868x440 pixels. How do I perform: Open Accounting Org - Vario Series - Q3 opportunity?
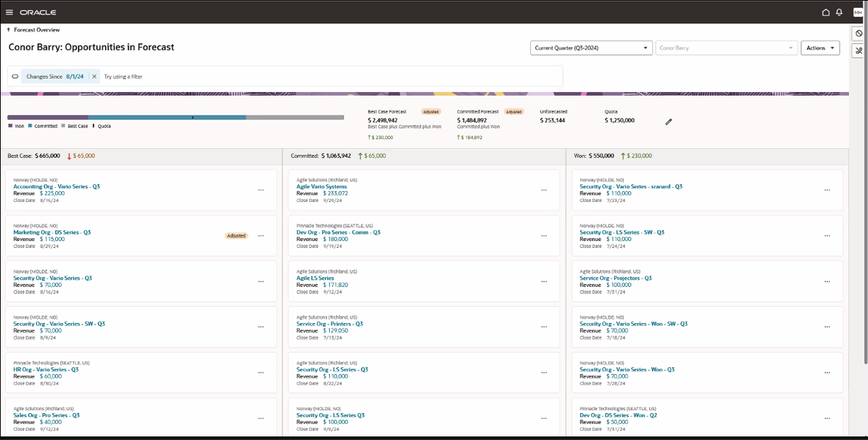[57, 186]
